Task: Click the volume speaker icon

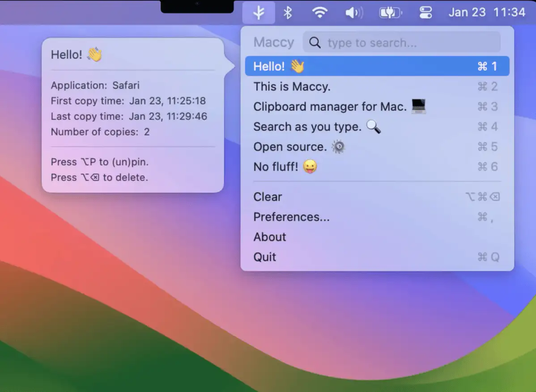Action: (x=353, y=13)
